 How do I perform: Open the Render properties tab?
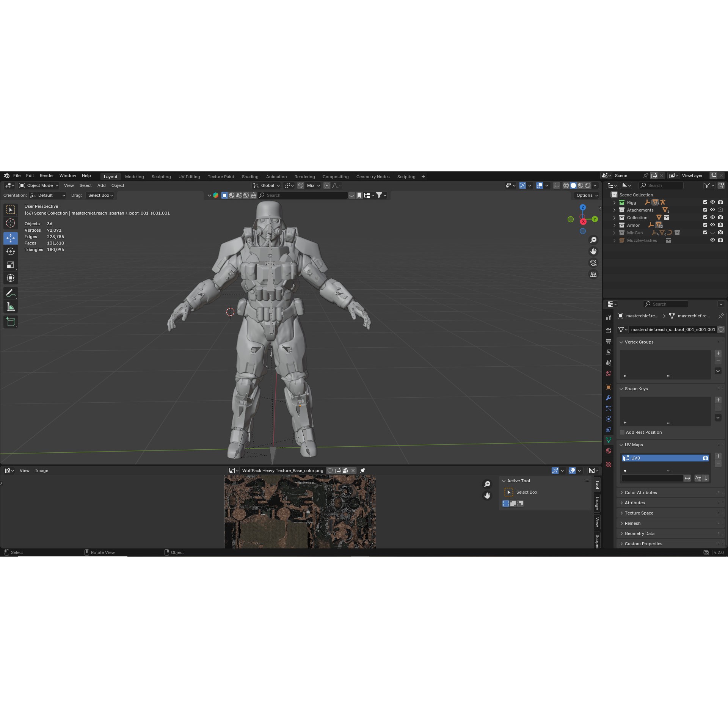[609, 331]
